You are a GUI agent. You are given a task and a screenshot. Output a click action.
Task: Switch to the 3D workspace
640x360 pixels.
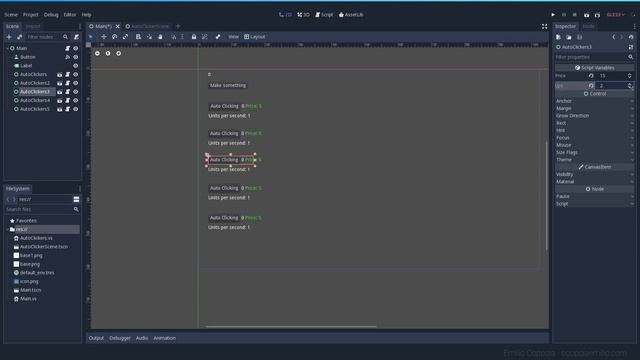click(x=303, y=15)
